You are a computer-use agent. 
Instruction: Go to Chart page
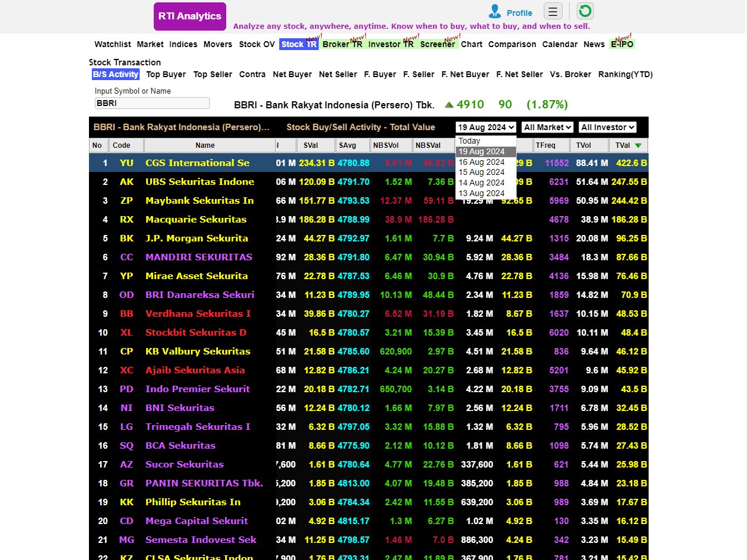click(471, 44)
